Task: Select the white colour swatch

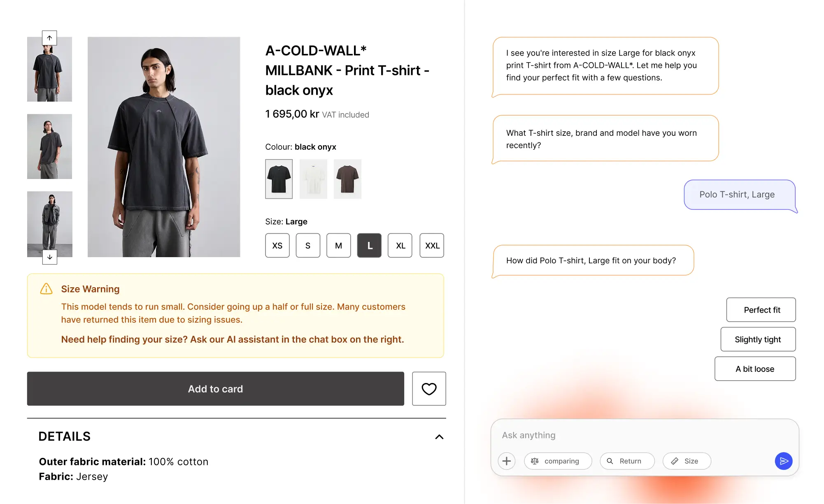Action: tap(313, 179)
